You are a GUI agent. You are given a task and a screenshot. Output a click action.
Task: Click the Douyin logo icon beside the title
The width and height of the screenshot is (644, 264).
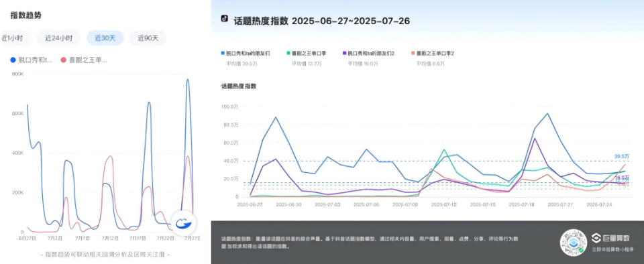click(224, 18)
